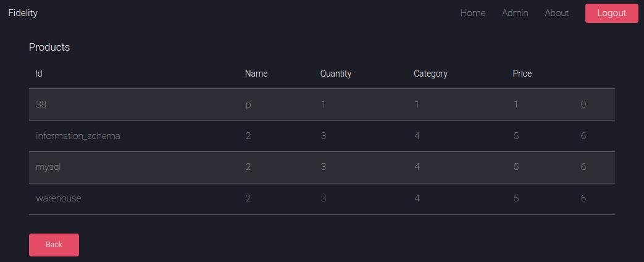This screenshot has height=262, width=644.
Task: Click the information_schema cell
Action: pos(78,136)
